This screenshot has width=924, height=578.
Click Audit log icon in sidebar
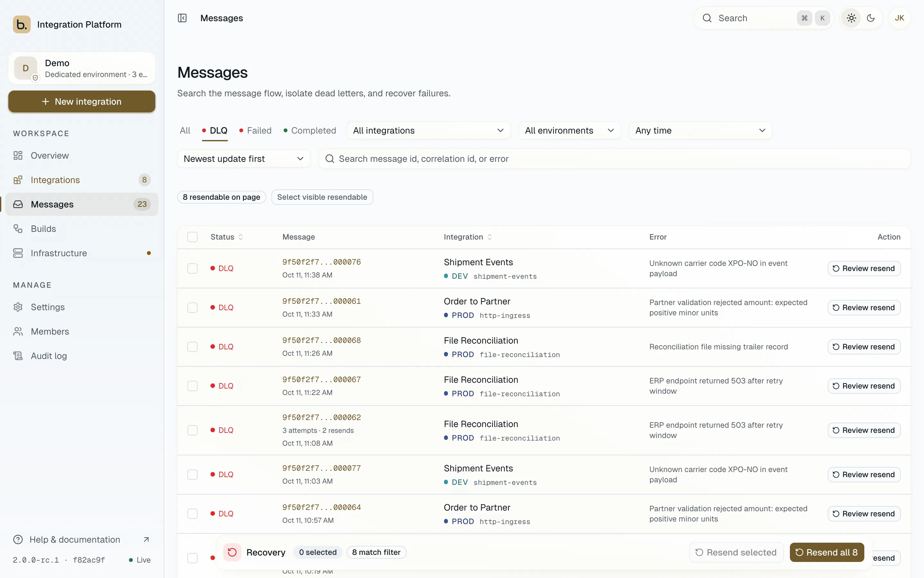(x=18, y=356)
